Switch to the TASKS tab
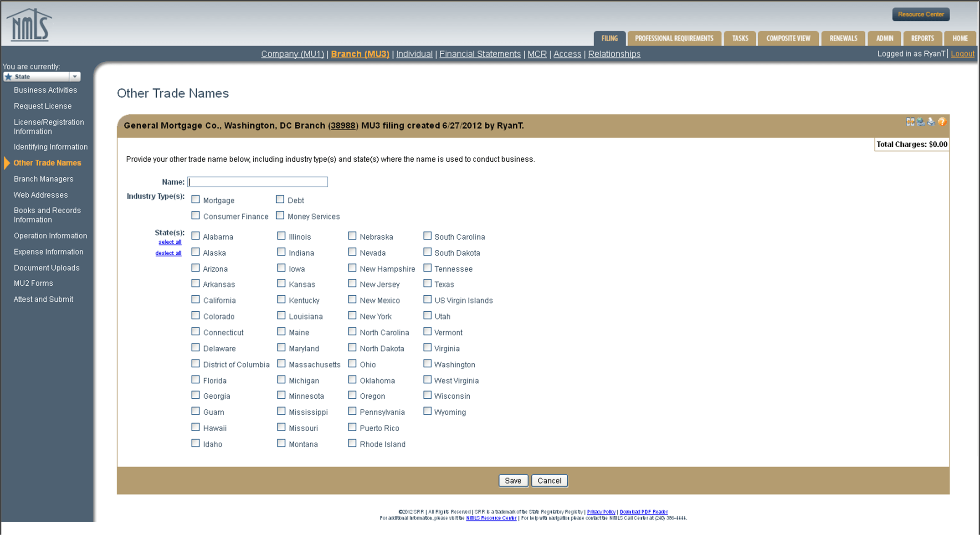This screenshot has height=535, width=980. pos(740,38)
